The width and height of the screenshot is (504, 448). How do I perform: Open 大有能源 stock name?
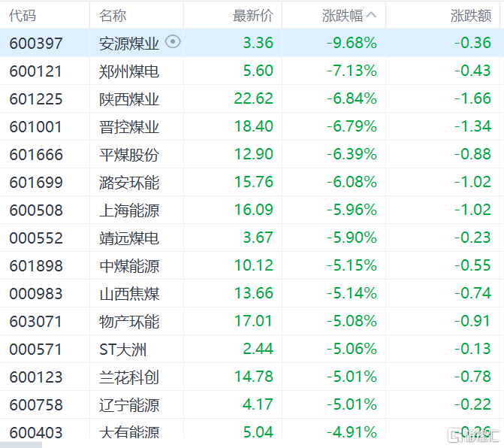point(129,432)
